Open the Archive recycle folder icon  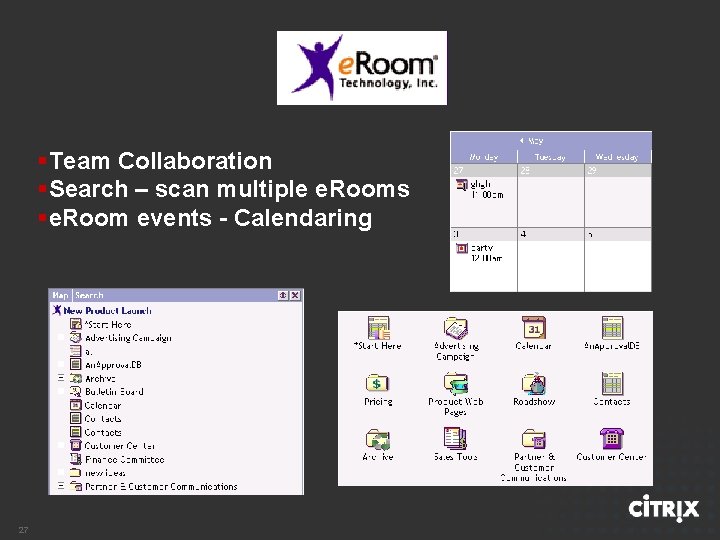coord(377,439)
